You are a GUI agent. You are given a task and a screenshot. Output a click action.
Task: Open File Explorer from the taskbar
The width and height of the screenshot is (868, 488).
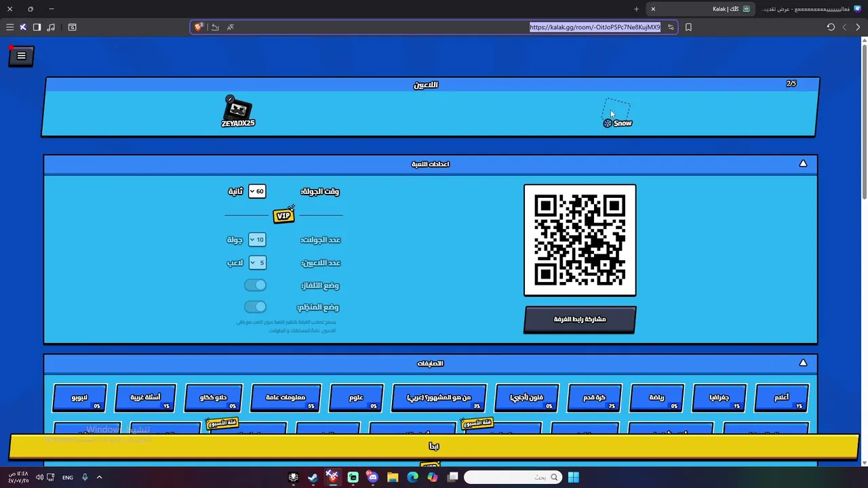[x=393, y=477]
